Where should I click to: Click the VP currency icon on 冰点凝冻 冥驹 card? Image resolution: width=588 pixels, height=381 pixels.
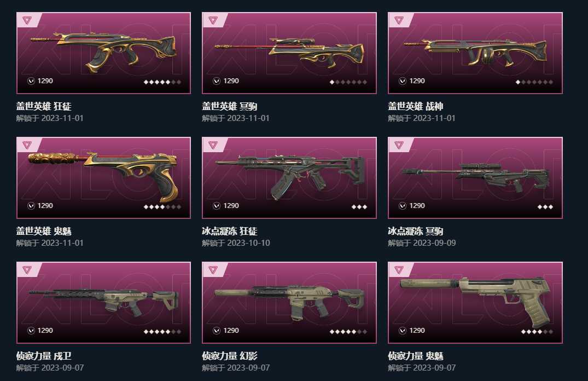tap(403, 206)
